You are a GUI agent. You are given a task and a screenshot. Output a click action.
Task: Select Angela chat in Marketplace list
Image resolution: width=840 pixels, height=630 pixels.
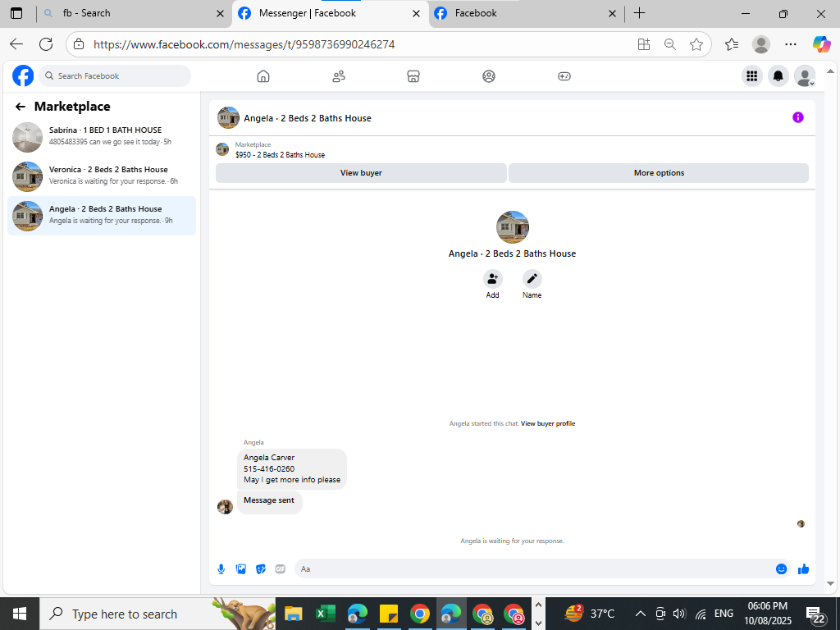coord(102,216)
